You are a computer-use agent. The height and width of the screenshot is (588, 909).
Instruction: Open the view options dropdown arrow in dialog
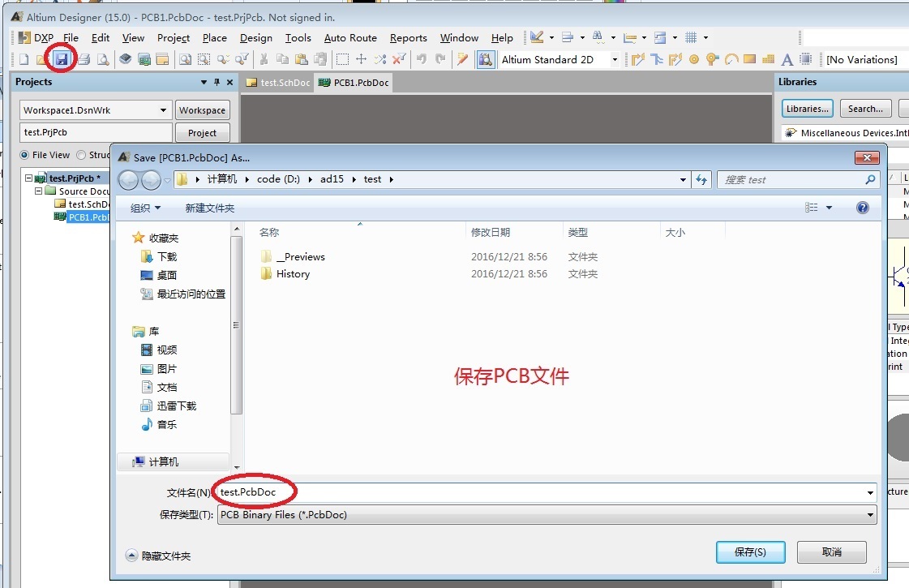[829, 208]
